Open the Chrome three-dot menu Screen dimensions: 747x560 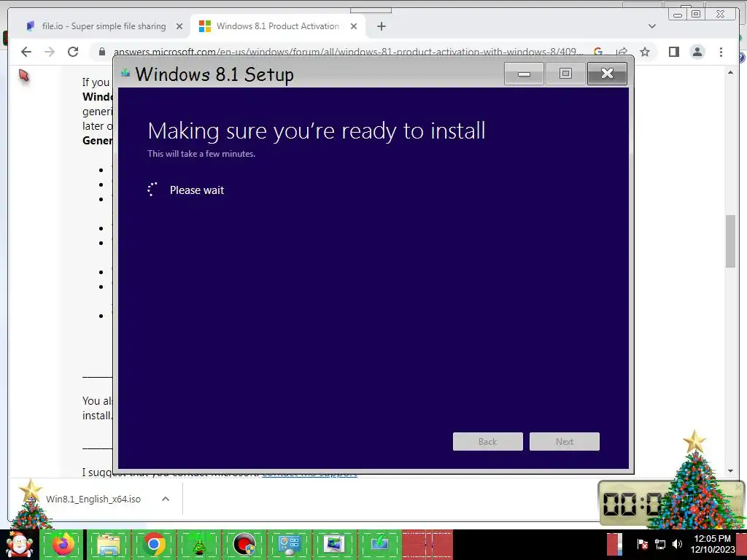pyautogui.click(x=721, y=52)
